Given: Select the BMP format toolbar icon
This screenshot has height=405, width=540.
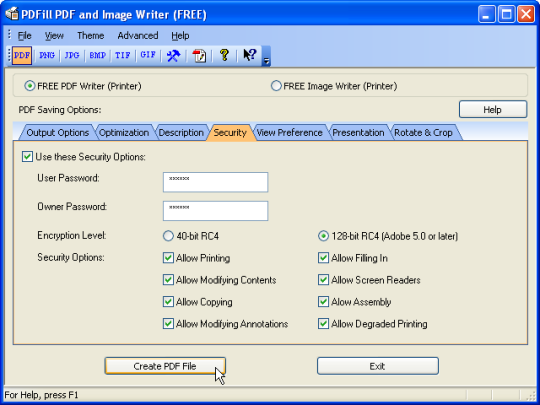Looking at the screenshot, I should [97, 55].
